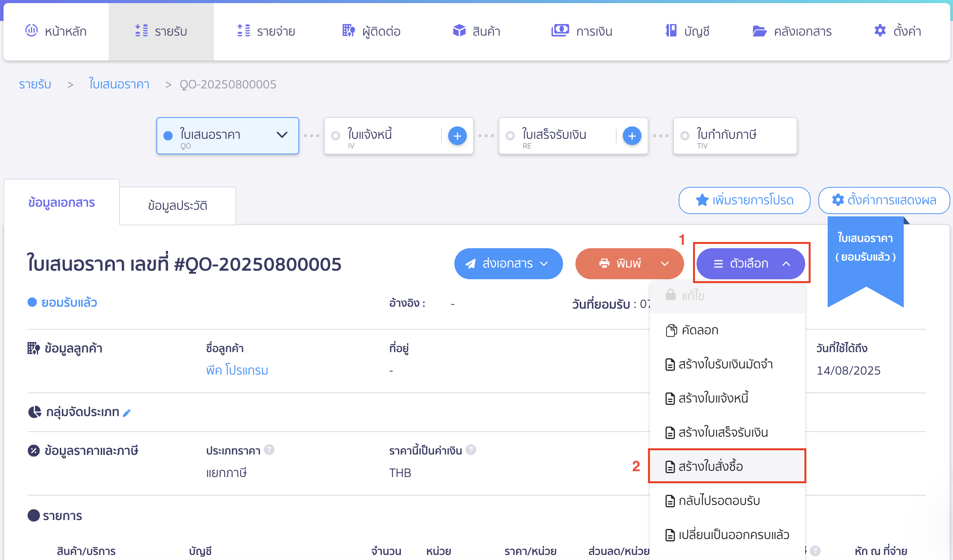
Task: Open customer link พีค โปรแกรม
Action: [237, 370]
